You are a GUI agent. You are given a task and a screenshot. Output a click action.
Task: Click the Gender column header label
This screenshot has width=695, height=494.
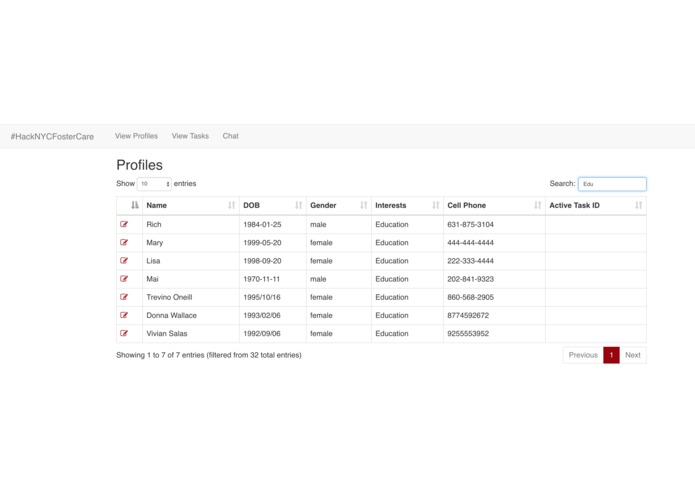coord(323,205)
